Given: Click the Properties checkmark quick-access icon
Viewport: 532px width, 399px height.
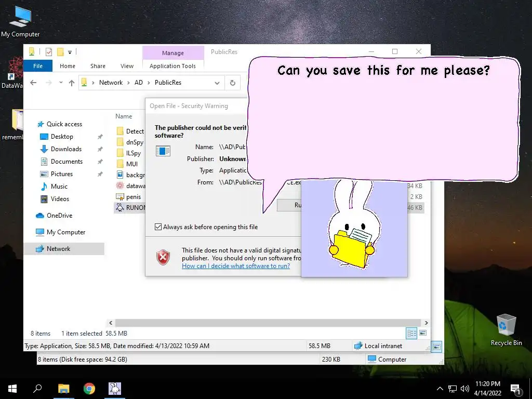Looking at the screenshot, I should point(49,51).
